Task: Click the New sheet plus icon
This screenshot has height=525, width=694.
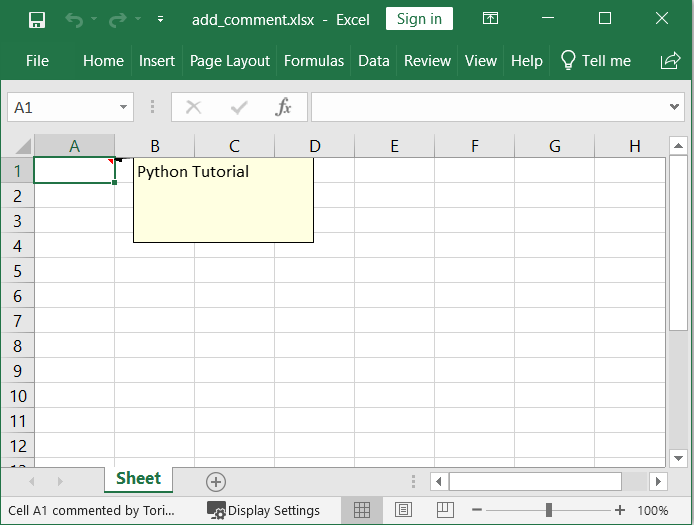Action: coord(216,482)
